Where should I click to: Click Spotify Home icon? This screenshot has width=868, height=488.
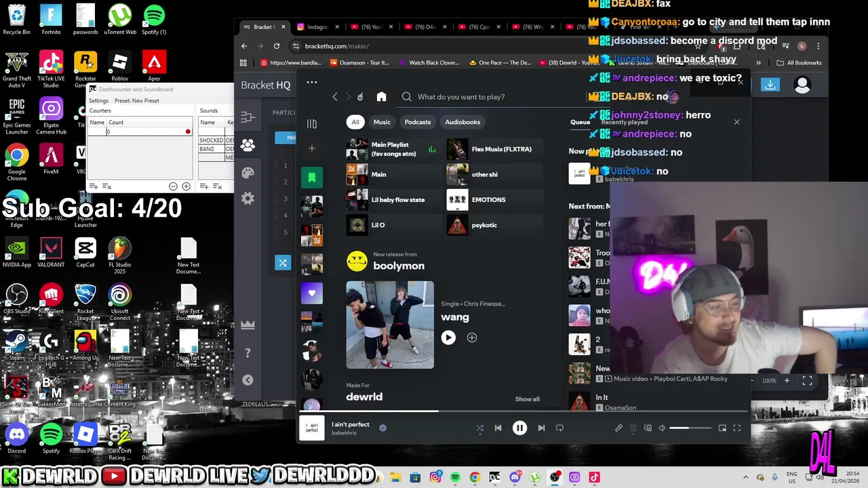tap(381, 97)
